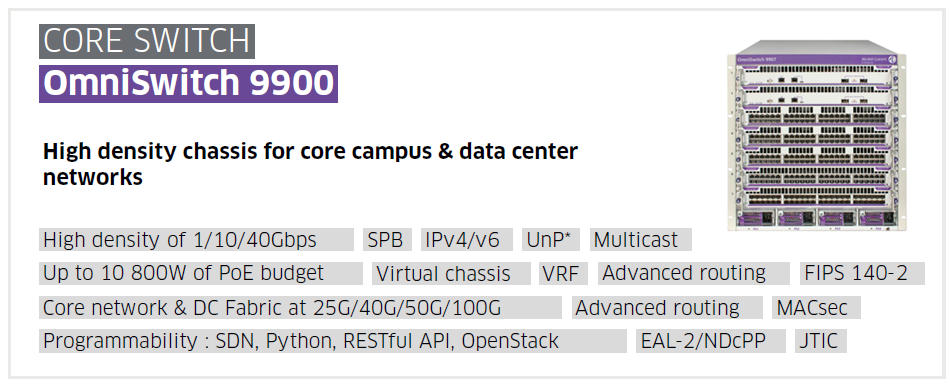
Task: Click the IPv4/v6 feature tag
Action: (x=467, y=239)
